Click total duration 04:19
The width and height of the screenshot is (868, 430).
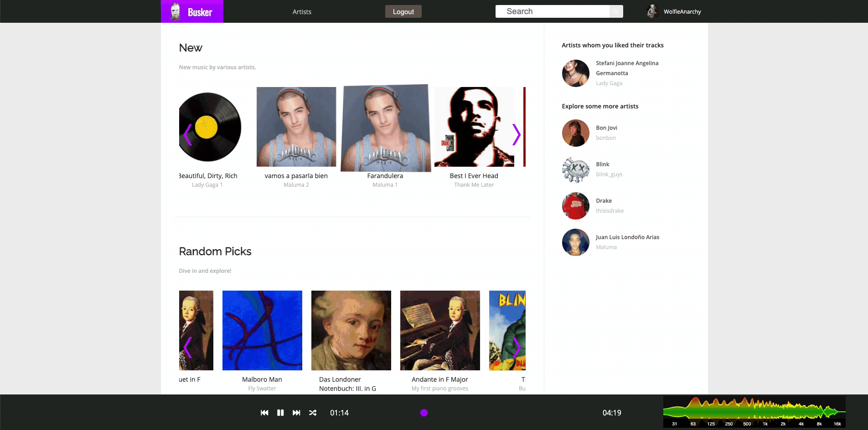[x=612, y=413]
